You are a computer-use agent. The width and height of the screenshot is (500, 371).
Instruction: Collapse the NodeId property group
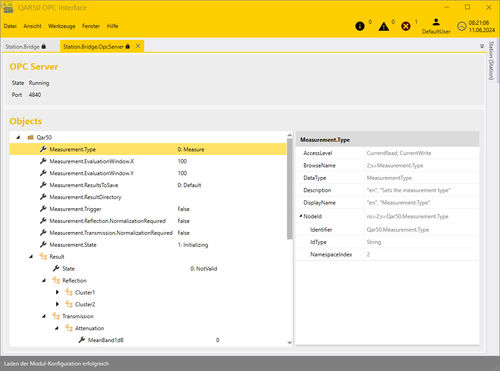point(301,216)
